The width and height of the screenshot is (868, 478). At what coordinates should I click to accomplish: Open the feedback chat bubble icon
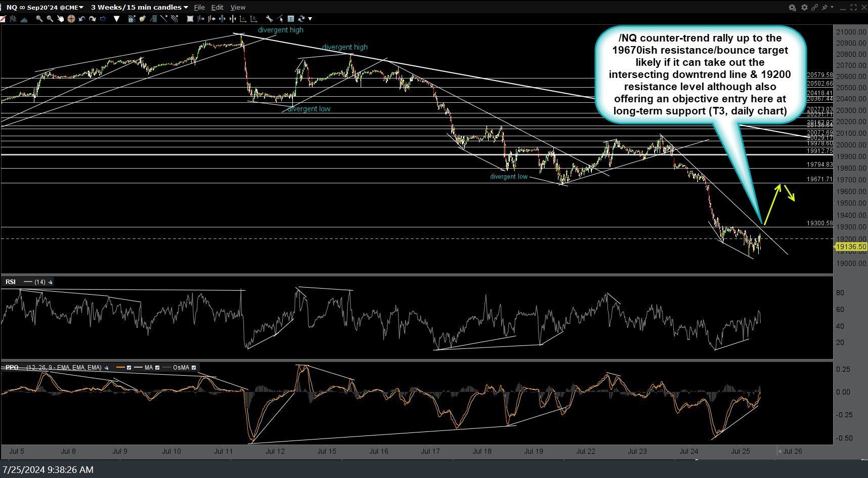pyautogui.click(x=793, y=7)
